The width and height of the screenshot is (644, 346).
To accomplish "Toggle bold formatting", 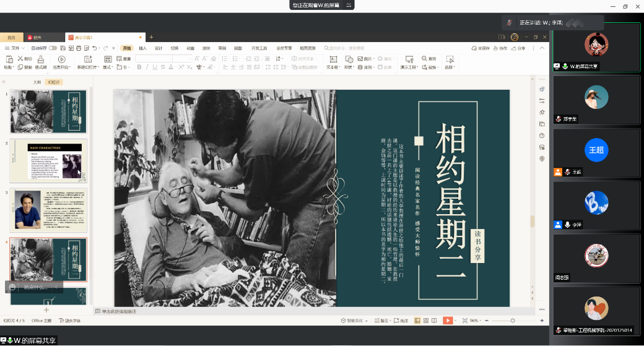I will (x=139, y=67).
